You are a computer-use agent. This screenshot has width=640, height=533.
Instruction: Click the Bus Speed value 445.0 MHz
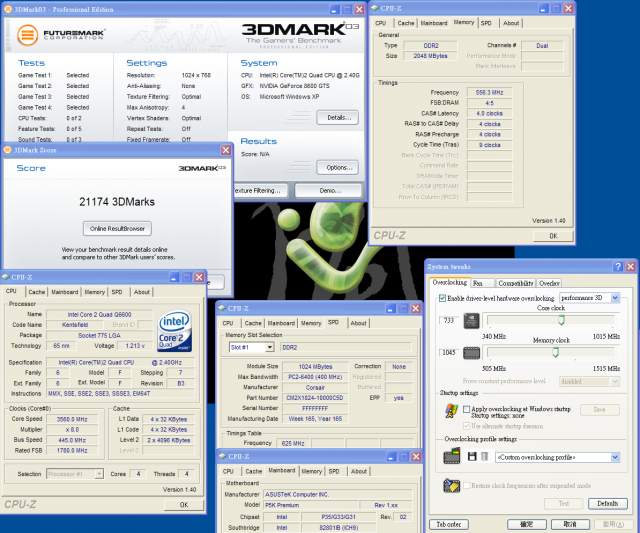tap(72, 440)
